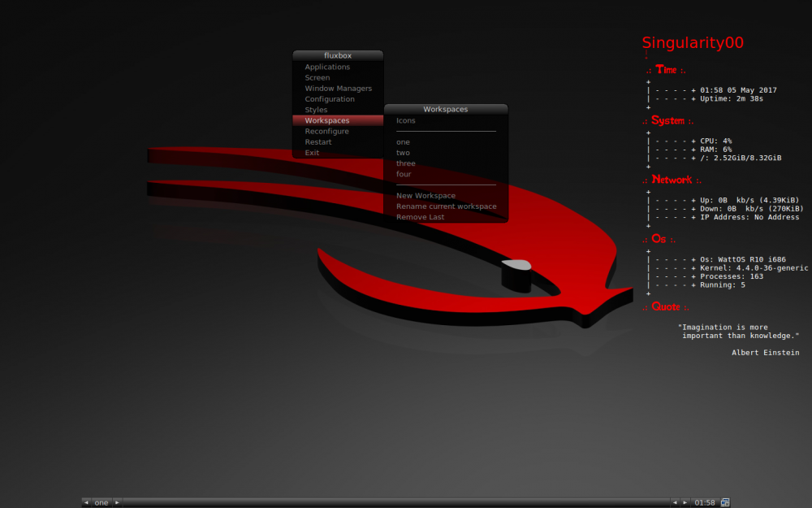Open the system tray icon beside the clock
Viewport: 812px width, 508px height.
click(725, 502)
